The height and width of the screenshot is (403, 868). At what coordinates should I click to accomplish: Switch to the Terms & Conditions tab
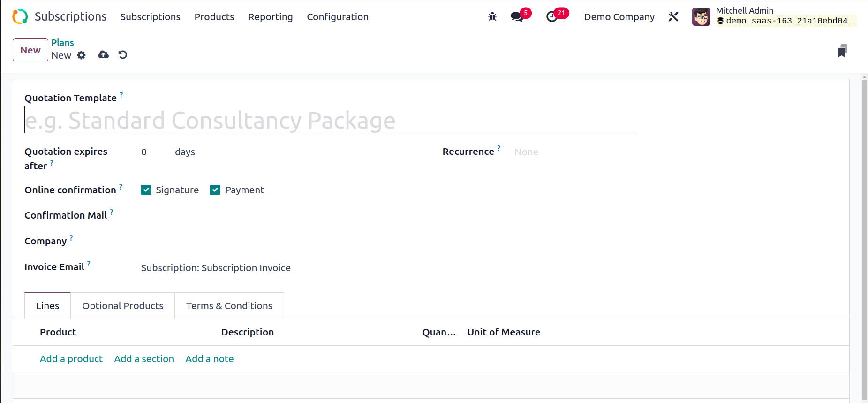pos(229,306)
